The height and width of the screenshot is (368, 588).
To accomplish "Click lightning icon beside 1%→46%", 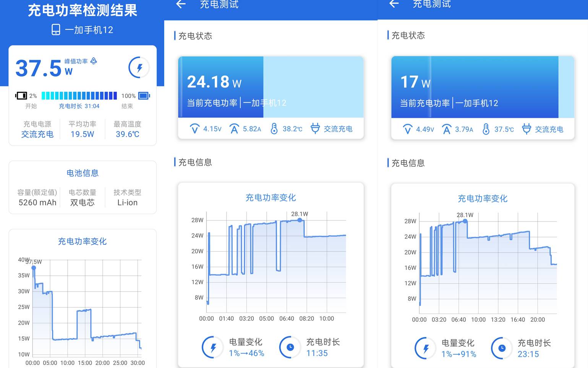I will pos(213,347).
